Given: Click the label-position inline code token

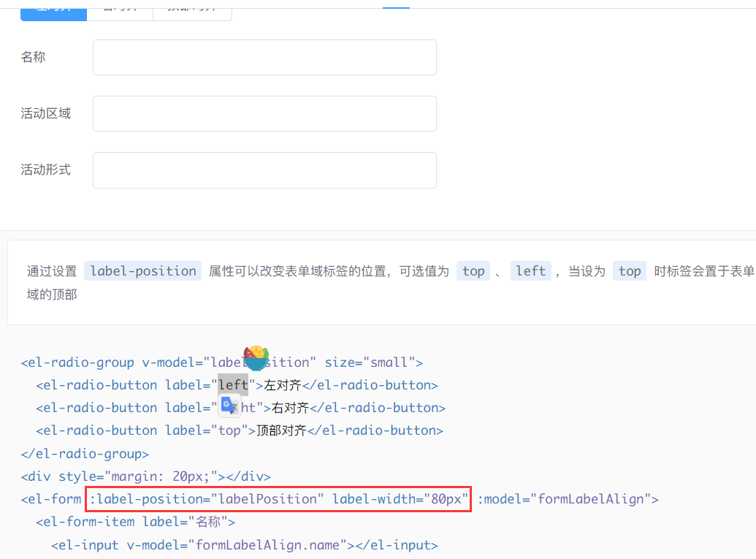Looking at the screenshot, I should tap(142, 270).
